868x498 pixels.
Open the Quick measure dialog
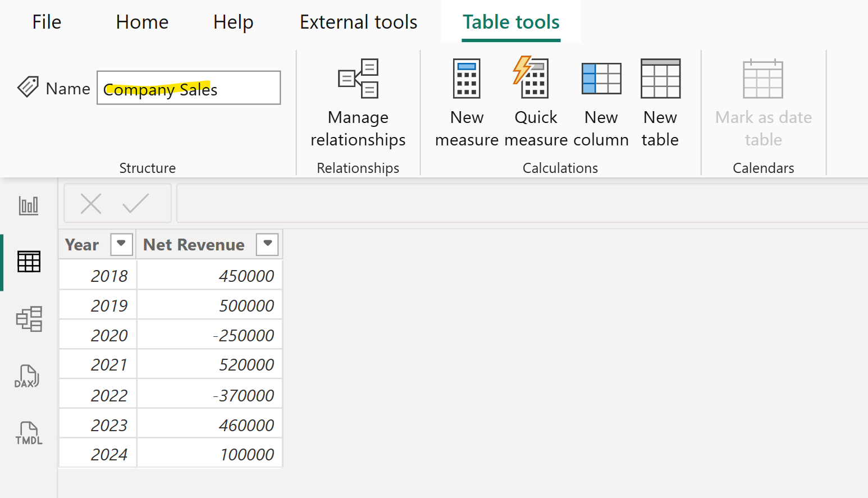point(534,101)
